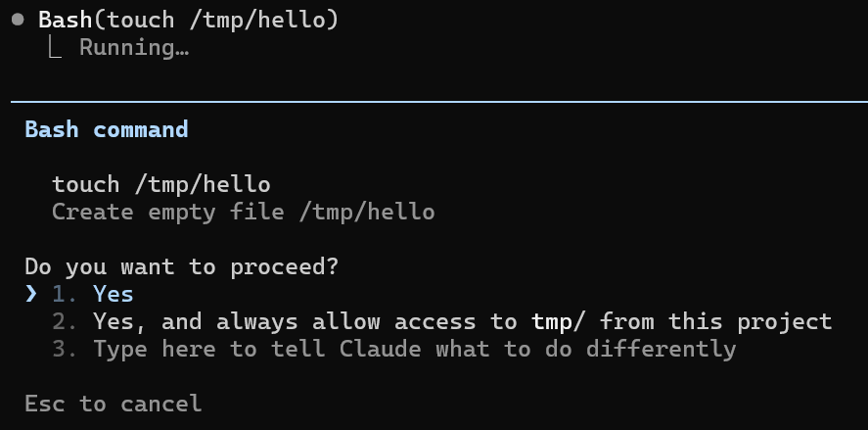Screen dimensions: 868x430
Task: Click the "Bash command" dialog heading
Action: click(107, 129)
